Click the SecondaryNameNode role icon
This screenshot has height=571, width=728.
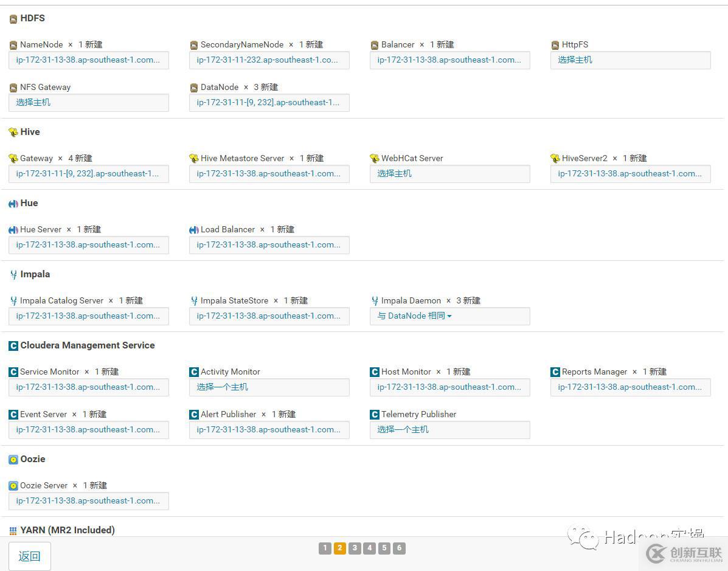194,46
